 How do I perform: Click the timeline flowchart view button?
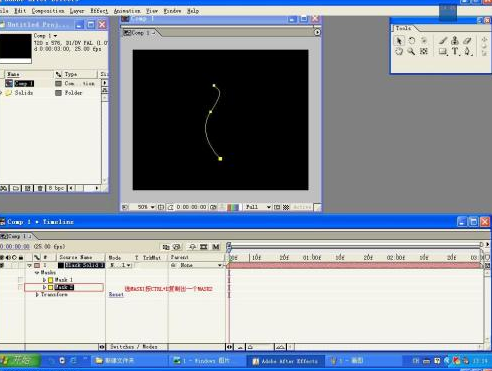(x=166, y=247)
